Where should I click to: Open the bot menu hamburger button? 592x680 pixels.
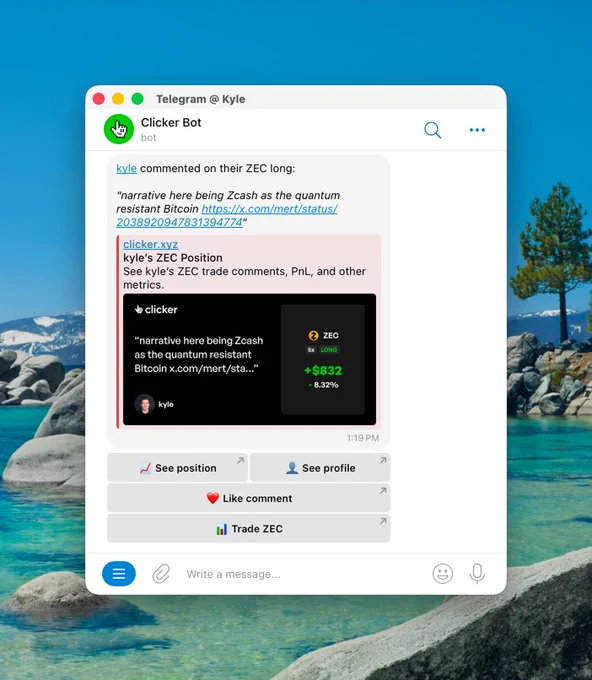(x=119, y=573)
